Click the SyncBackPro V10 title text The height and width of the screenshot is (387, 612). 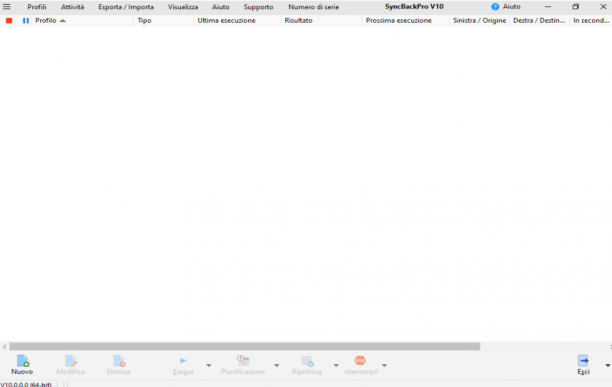pos(414,7)
